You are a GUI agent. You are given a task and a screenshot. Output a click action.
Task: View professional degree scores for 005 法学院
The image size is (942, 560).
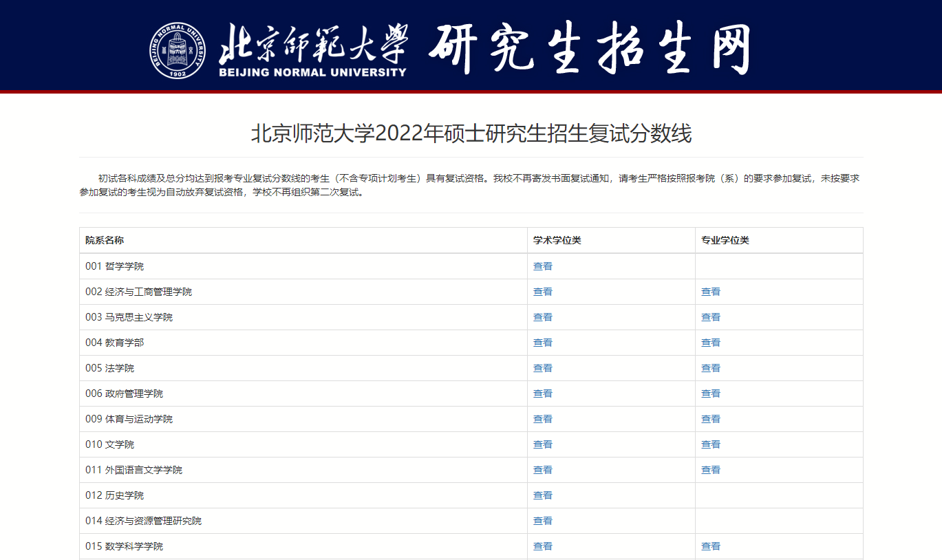[711, 368]
